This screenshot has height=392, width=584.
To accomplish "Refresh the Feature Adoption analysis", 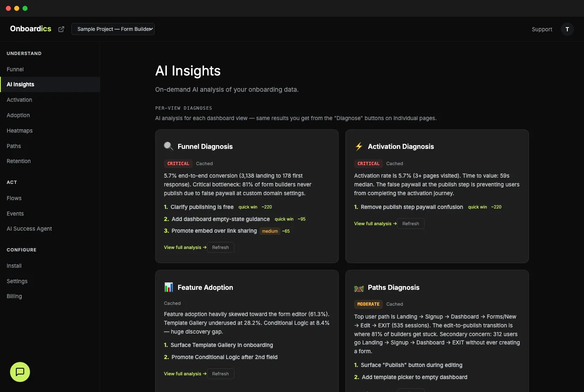I will 220,373.
